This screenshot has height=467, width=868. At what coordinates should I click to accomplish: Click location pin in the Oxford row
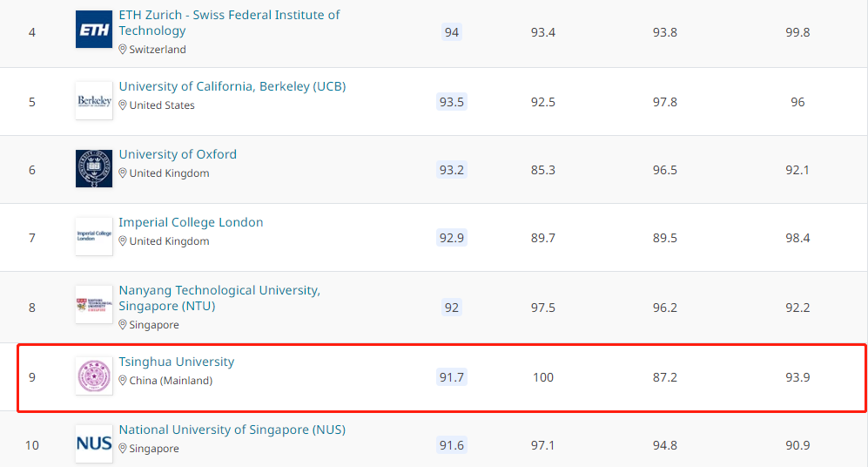point(123,173)
